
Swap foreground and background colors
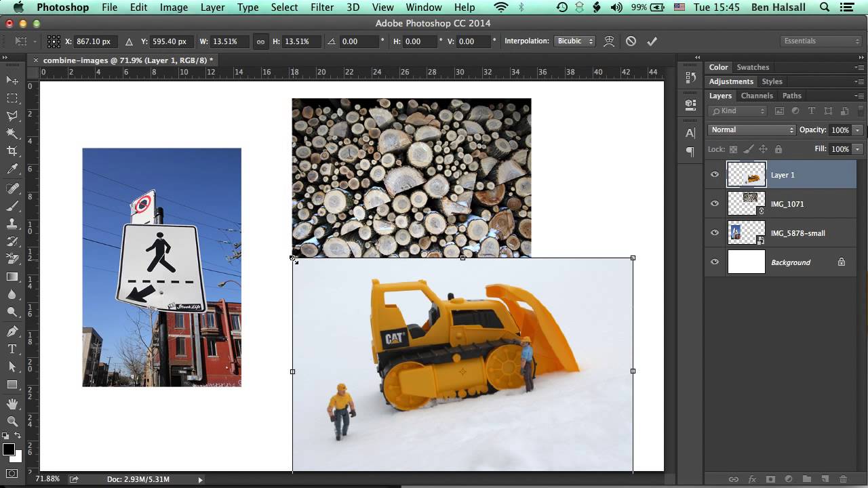(18, 435)
